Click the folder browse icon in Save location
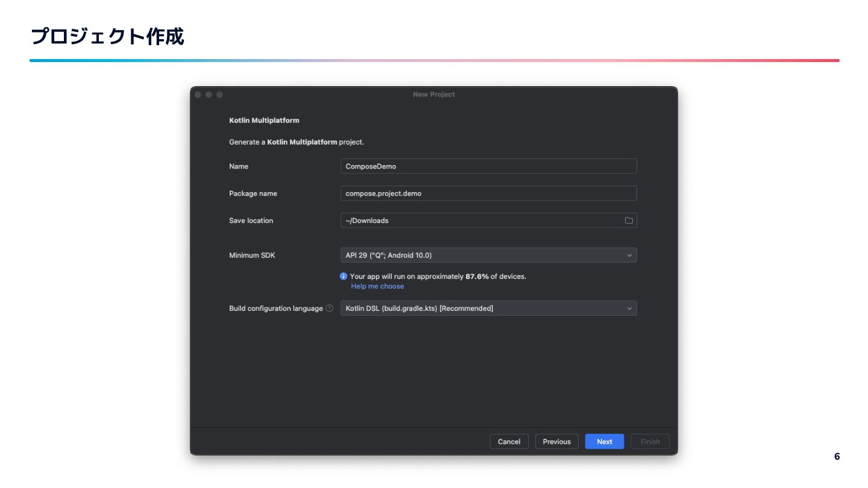 [629, 221]
